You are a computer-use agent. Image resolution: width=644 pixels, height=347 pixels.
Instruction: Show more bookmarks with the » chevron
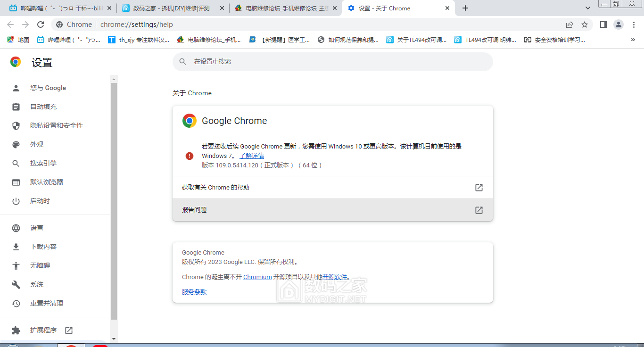point(633,40)
